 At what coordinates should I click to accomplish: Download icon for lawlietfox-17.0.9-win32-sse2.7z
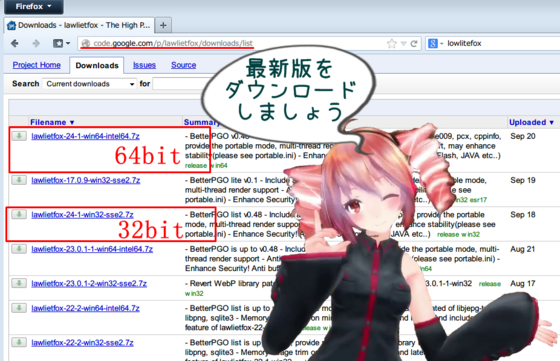[19, 180]
